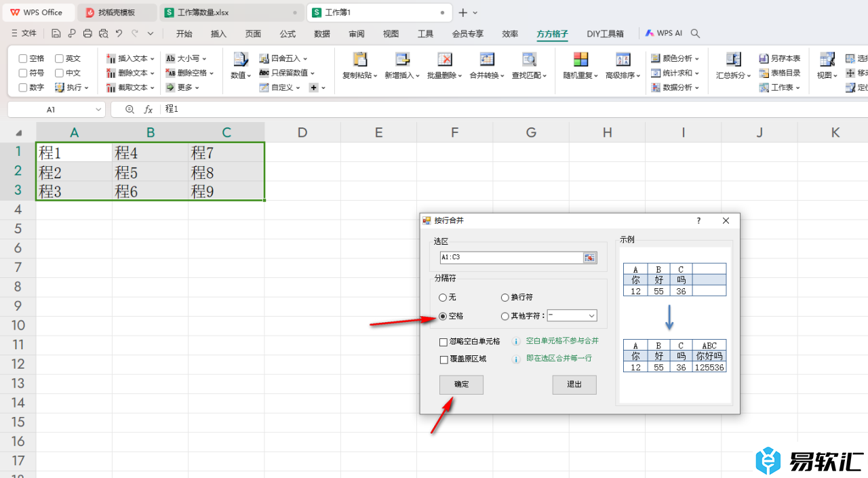Switch to the 数据 ribbon tab
The height and width of the screenshot is (478, 868).
point(322,34)
